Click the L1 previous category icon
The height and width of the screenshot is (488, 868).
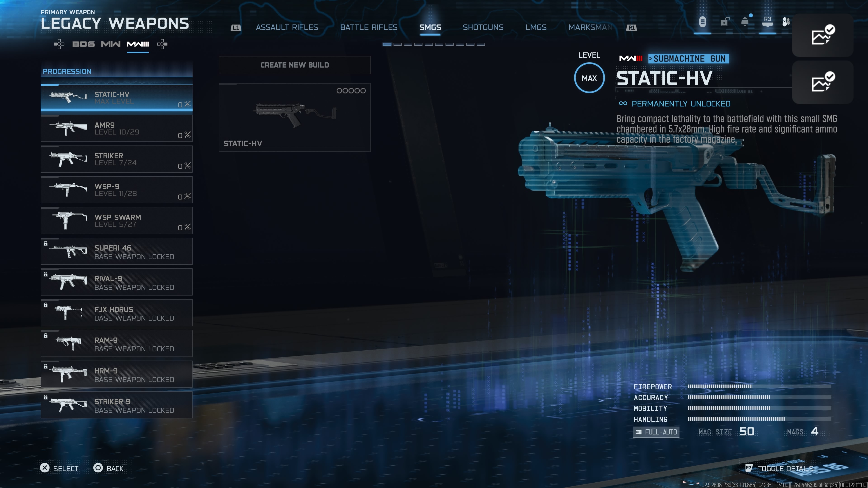[x=236, y=28]
